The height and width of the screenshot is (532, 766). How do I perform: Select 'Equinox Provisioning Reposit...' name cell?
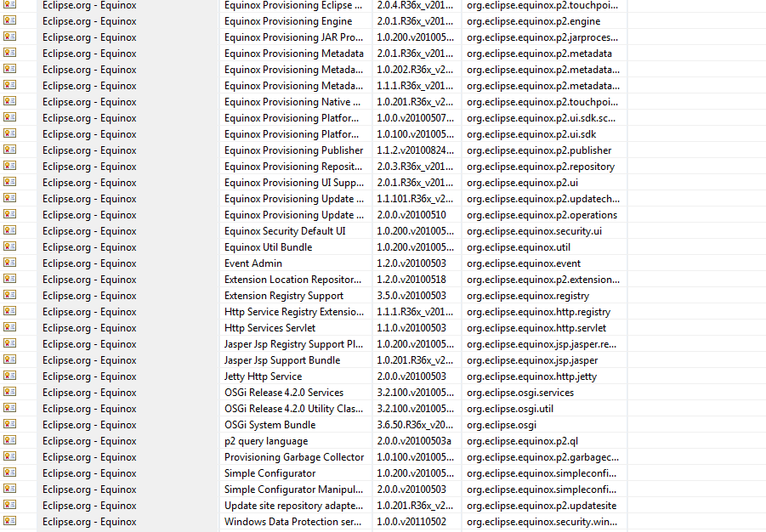point(293,166)
